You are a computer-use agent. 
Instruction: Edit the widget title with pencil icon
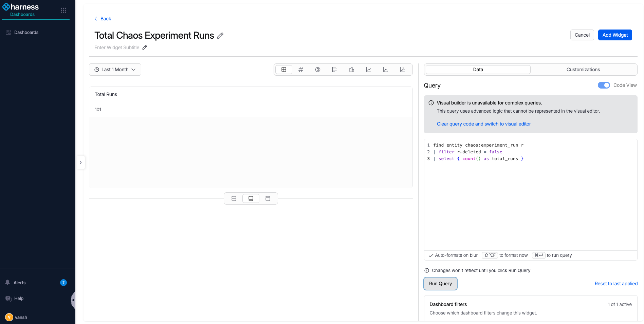pos(220,36)
